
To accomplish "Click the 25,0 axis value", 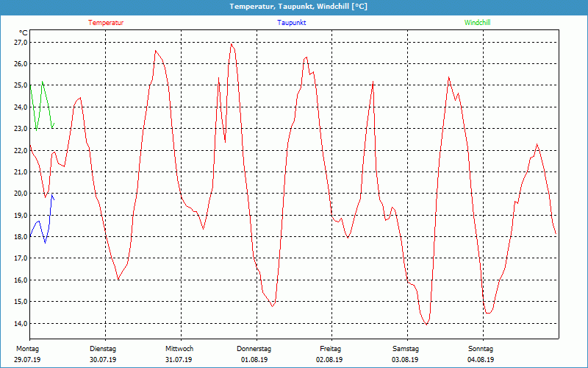I will (x=21, y=85).
